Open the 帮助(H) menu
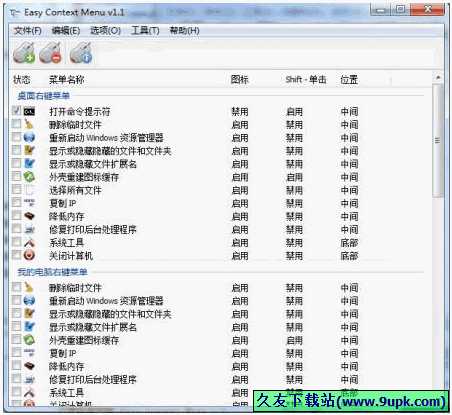Image resolution: width=452 pixels, height=415 pixels. click(184, 31)
